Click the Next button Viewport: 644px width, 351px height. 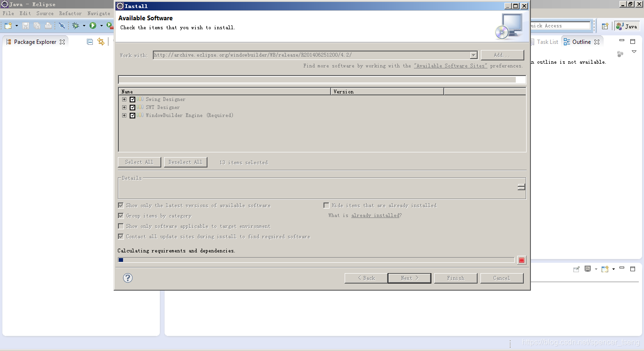[409, 278]
